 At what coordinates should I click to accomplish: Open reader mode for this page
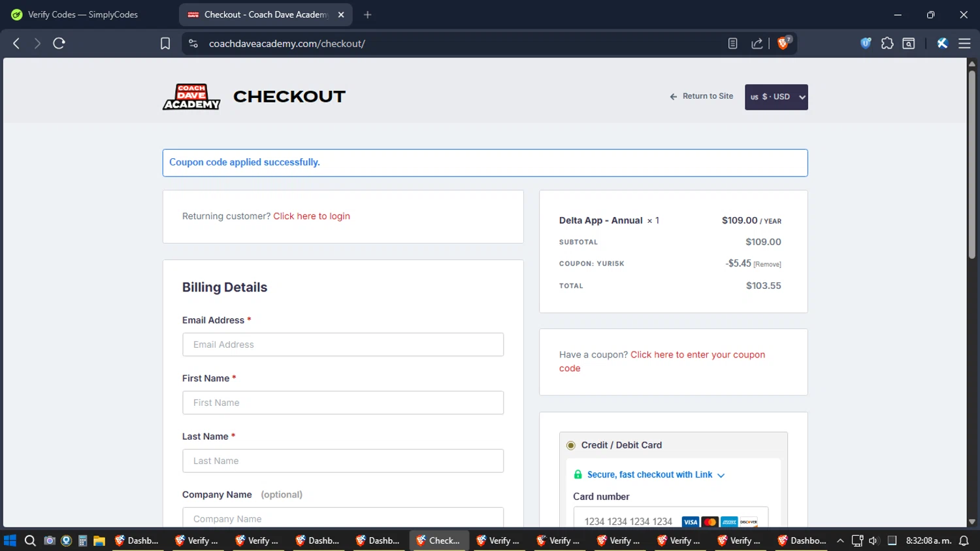coord(732,43)
